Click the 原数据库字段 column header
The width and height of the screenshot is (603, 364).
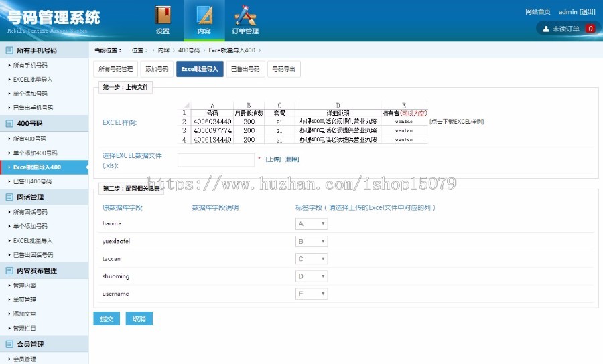[123, 207]
